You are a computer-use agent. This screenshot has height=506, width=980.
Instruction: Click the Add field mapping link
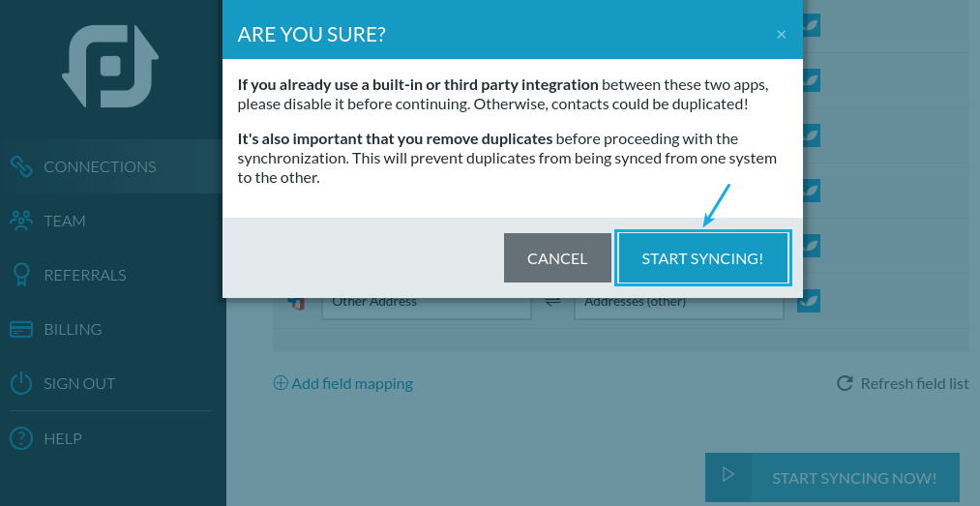[343, 383]
